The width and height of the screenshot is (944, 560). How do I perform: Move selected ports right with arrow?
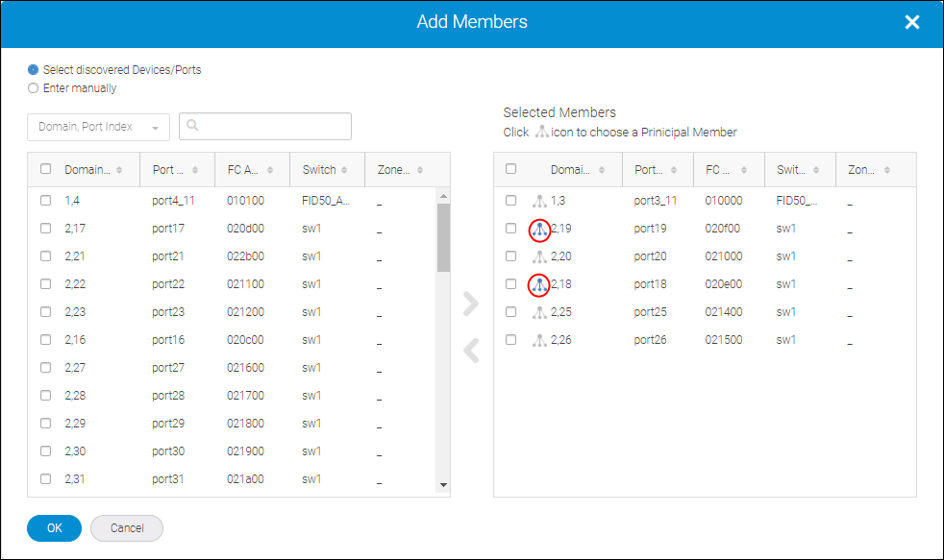[470, 304]
